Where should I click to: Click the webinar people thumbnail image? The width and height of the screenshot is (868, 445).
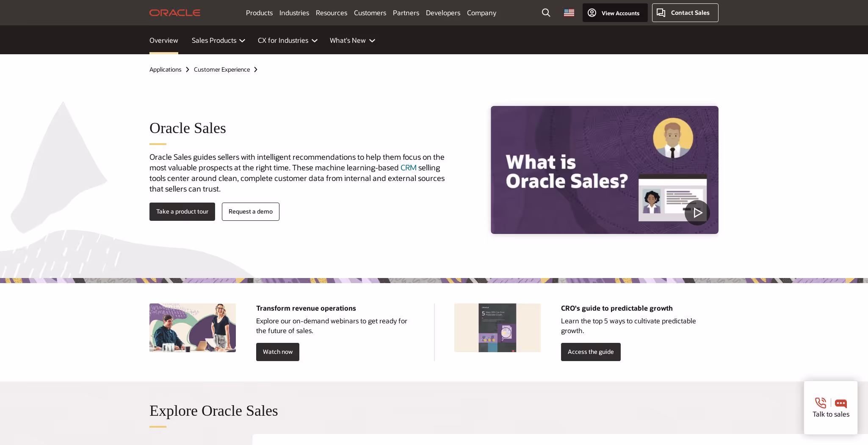(193, 328)
